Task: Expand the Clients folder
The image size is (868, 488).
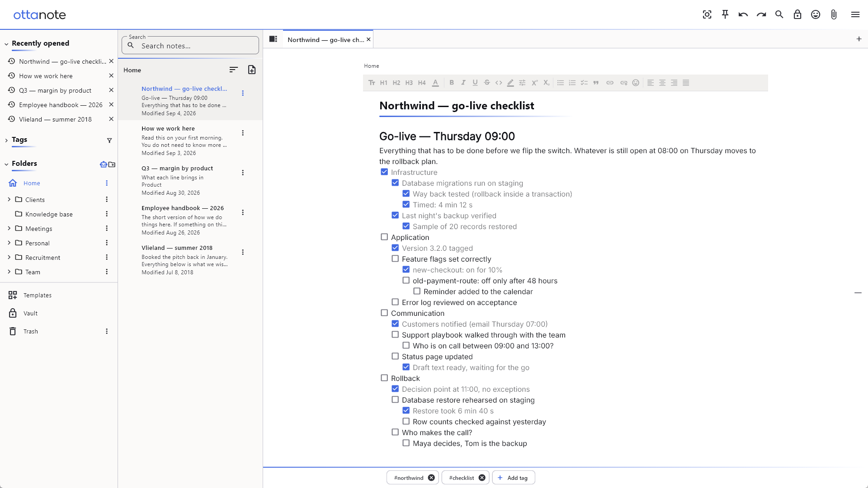Action: pos(9,199)
